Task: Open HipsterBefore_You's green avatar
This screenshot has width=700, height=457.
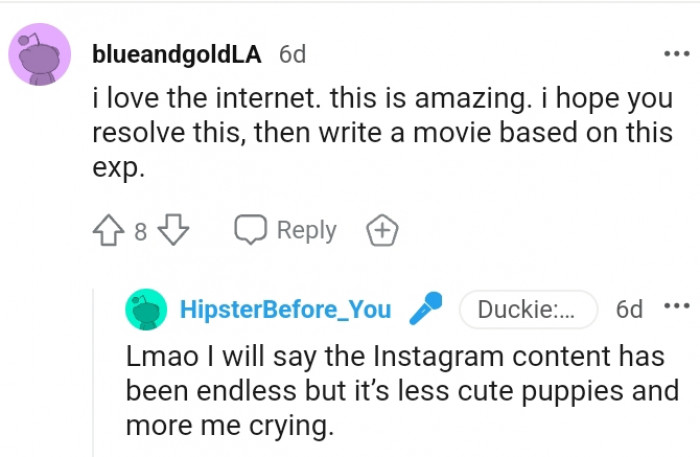Action: point(146,310)
